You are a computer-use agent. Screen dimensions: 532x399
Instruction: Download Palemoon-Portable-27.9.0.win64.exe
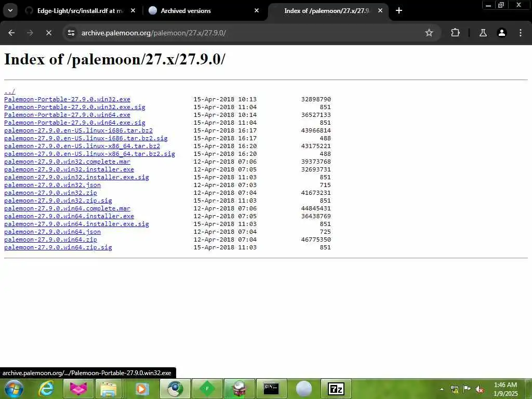pyautogui.click(x=67, y=115)
